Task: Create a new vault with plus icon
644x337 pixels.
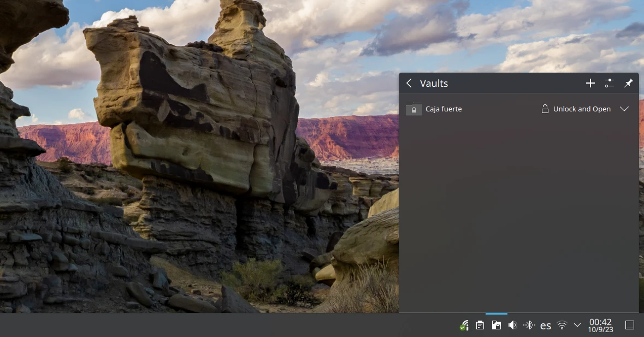Action: [590, 83]
